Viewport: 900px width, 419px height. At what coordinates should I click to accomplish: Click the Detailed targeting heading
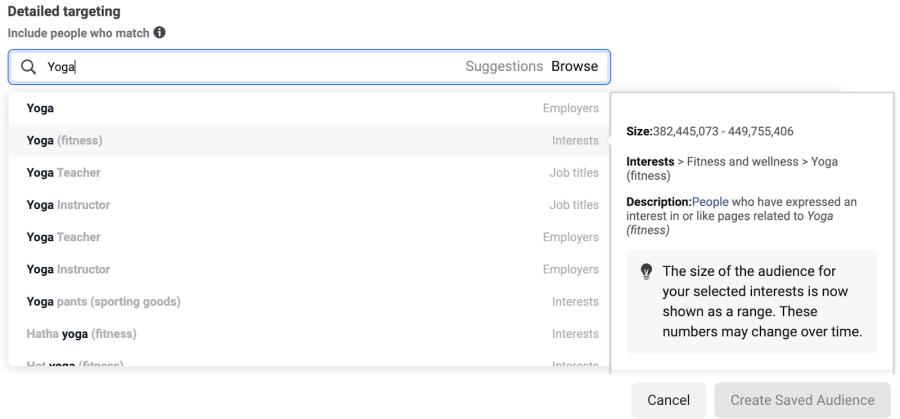pos(64,11)
